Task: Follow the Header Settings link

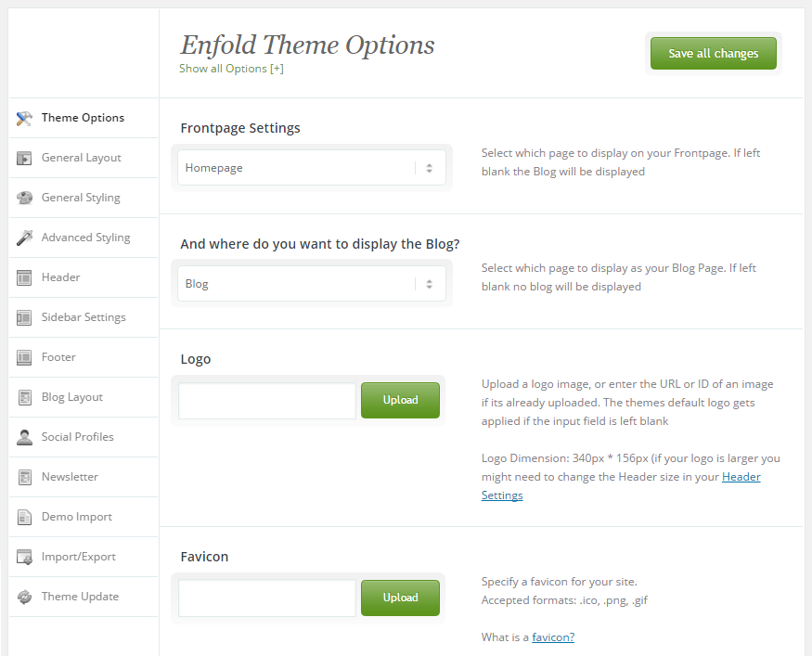Action: pos(621,485)
